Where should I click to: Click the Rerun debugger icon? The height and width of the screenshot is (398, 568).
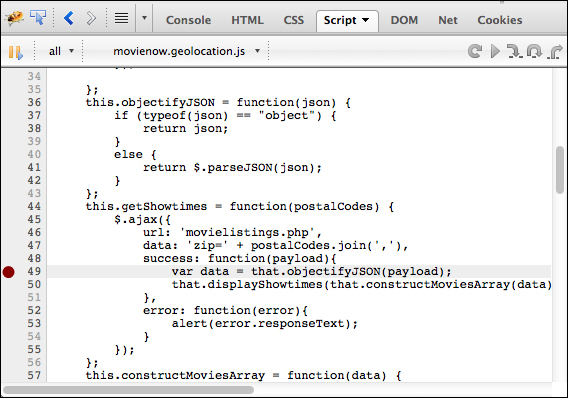(x=475, y=51)
